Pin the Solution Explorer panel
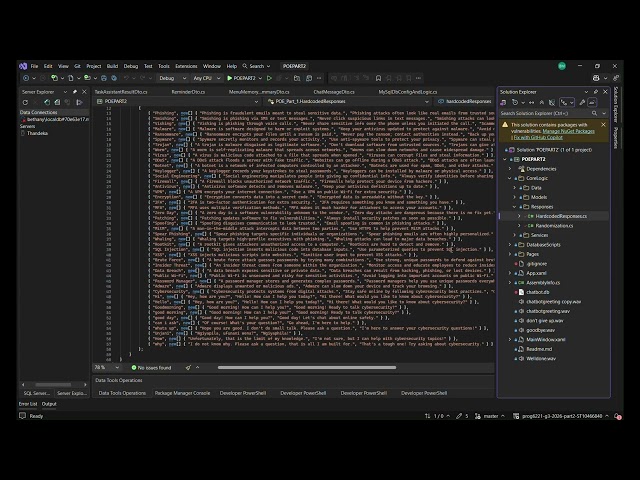Viewport: 640px width, 480px height. pyautogui.click(x=596, y=92)
